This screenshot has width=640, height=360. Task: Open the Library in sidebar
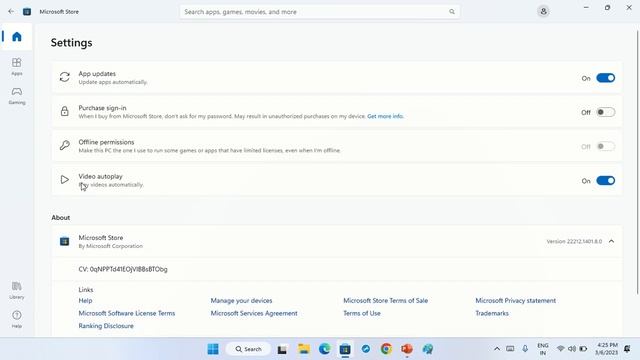(x=17, y=290)
